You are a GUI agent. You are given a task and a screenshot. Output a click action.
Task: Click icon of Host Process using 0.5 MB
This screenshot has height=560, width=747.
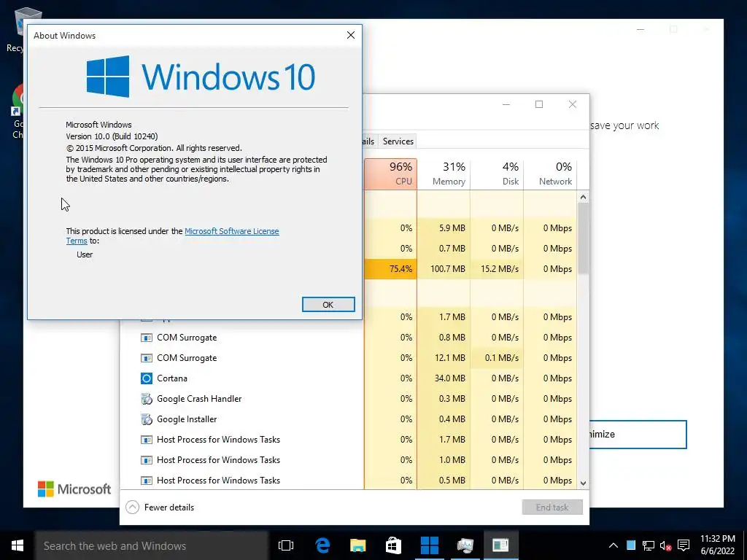[147, 481]
